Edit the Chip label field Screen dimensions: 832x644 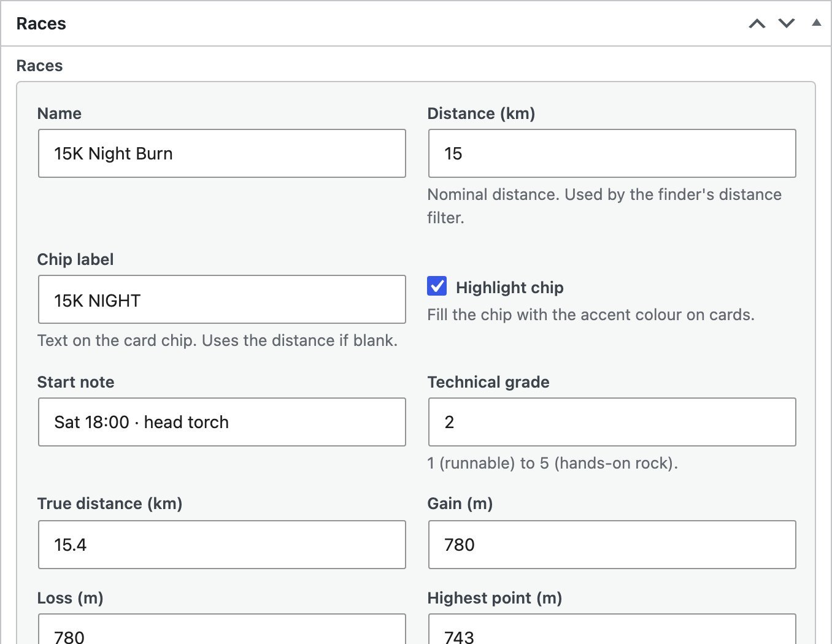pos(222,299)
